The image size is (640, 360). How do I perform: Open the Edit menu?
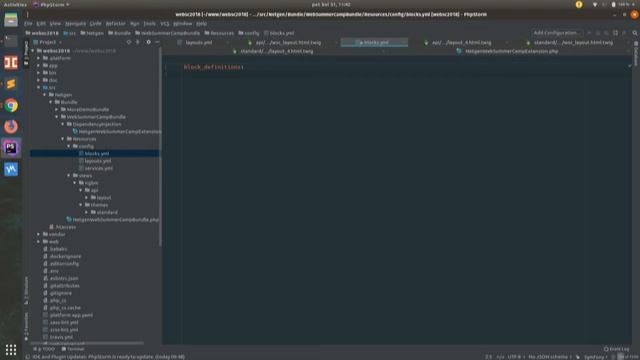[41, 24]
